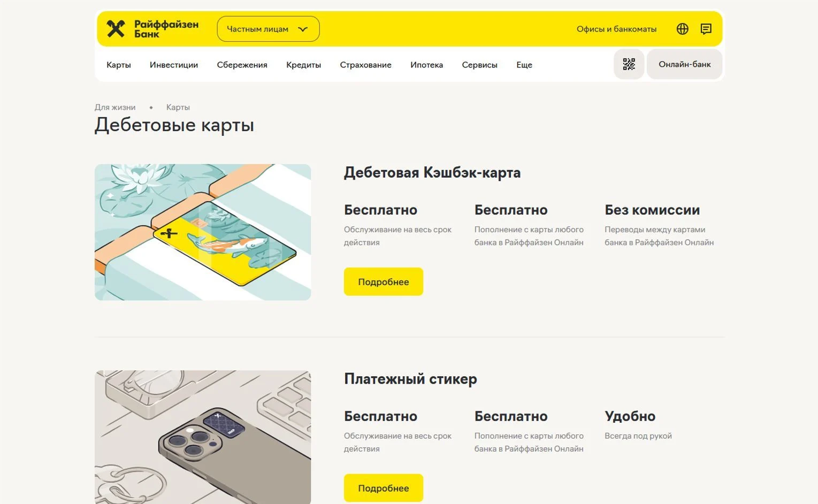Viewport: 818px width, 504px height.
Task: Open the Кредиты menu
Action: tap(303, 65)
